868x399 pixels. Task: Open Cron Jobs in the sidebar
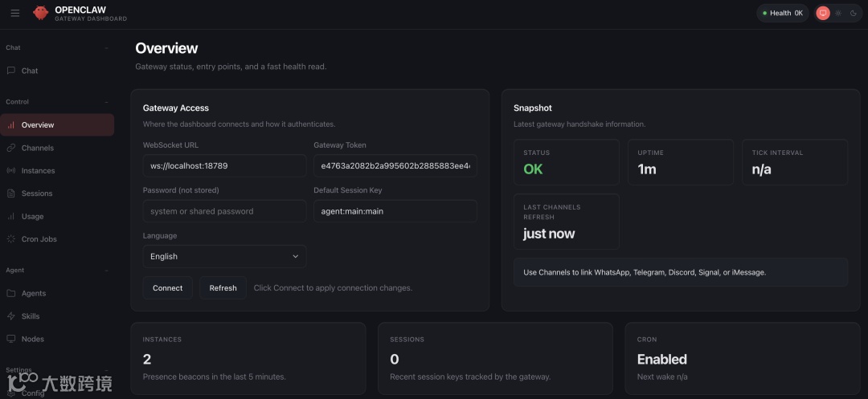pyautogui.click(x=39, y=239)
